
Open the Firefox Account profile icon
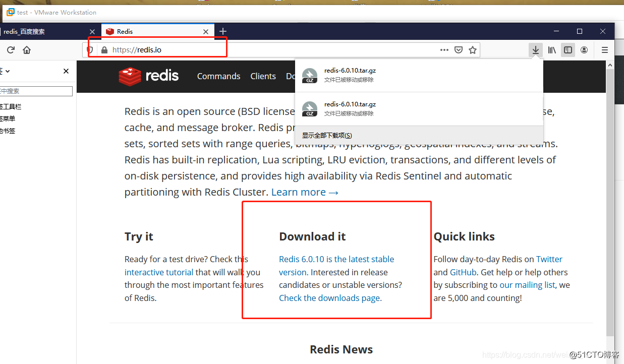tap(584, 50)
